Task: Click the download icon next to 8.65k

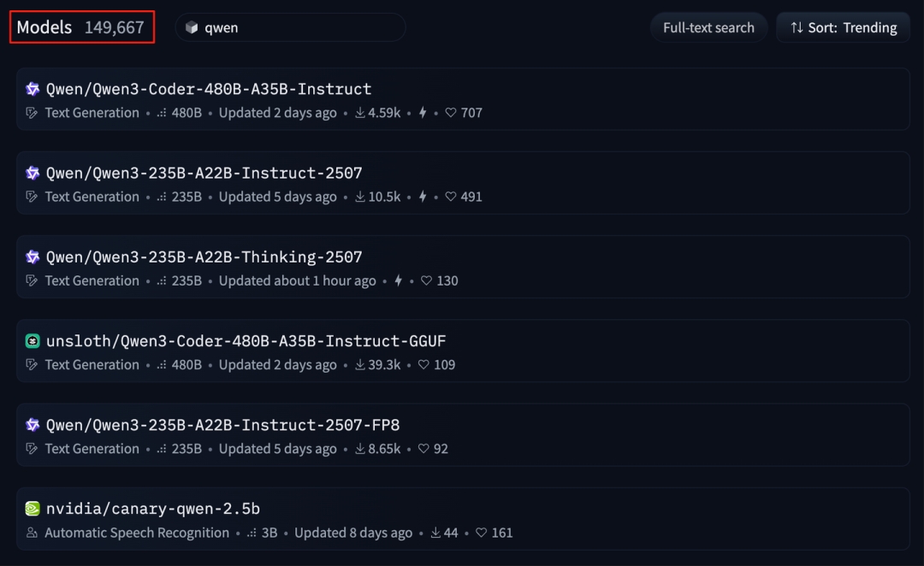Action: 360,449
